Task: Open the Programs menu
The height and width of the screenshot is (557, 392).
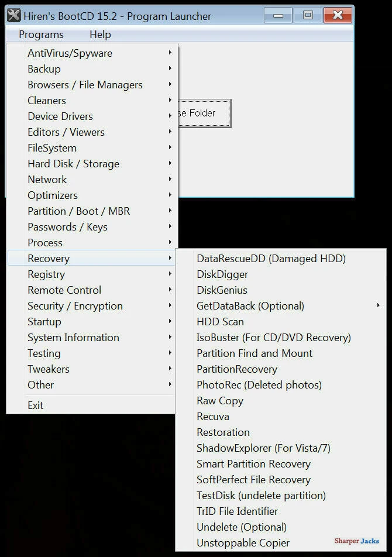Action: coord(41,35)
